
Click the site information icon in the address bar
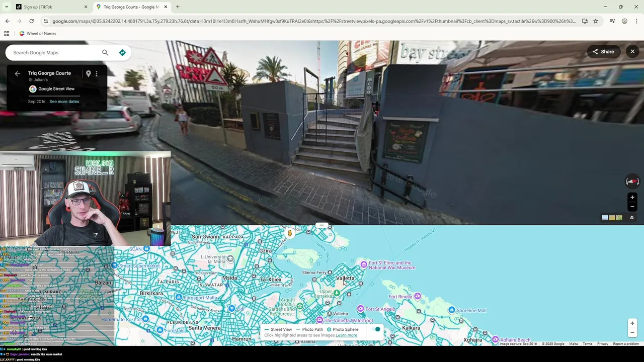(x=46, y=21)
